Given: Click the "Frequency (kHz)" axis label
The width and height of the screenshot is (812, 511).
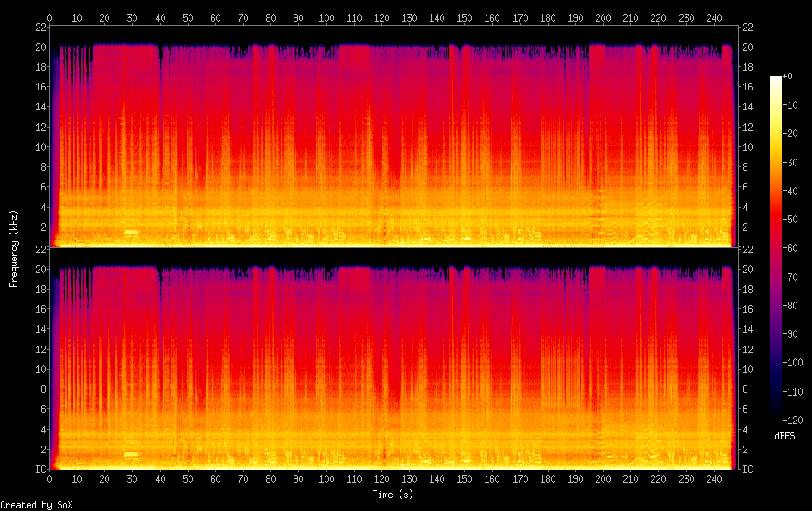Looking at the screenshot, I should click(14, 248).
